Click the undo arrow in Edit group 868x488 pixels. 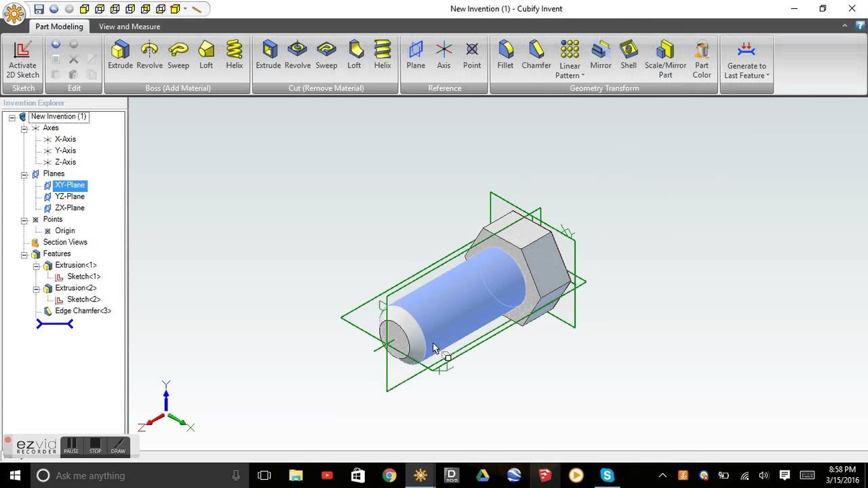pyautogui.click(x=56, y=44)
